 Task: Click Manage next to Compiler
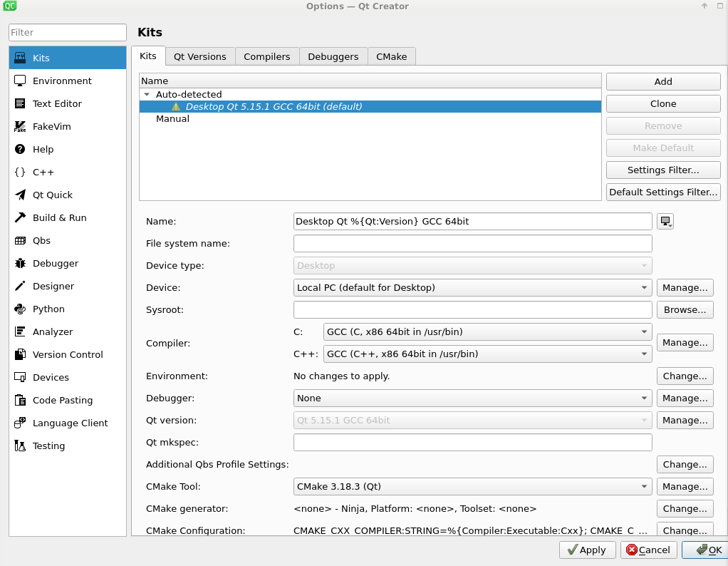(x=685, y=343)
